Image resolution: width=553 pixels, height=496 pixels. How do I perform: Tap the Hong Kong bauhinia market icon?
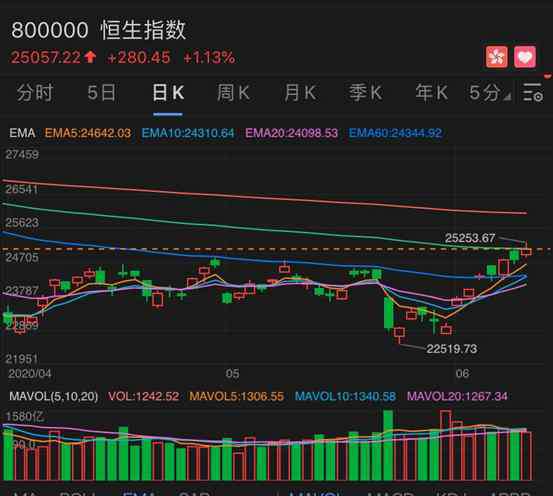click(x=497, y=56)
